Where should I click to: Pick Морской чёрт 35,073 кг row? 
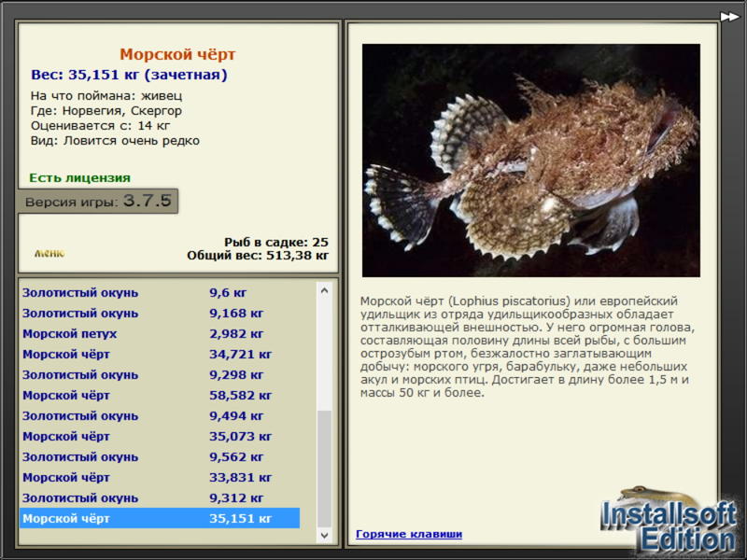(160, 436)
